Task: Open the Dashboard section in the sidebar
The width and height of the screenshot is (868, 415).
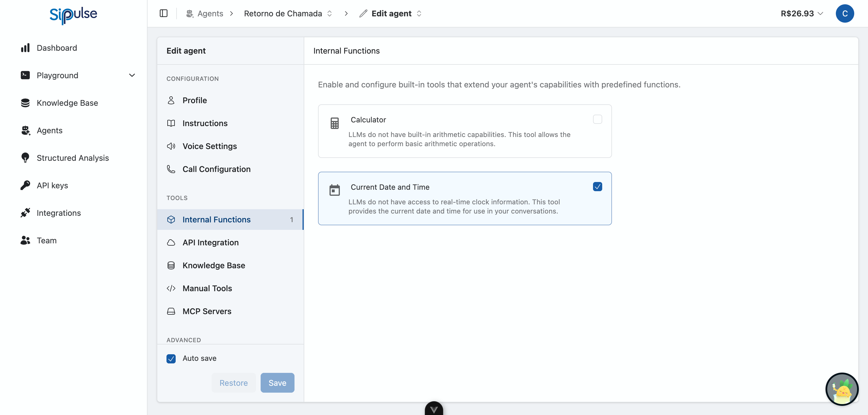Action: 57,48
